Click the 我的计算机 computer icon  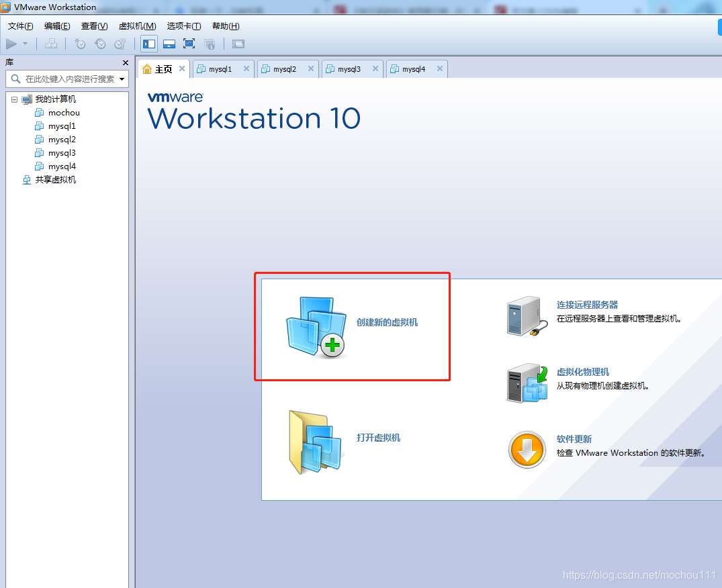coord(27,99)
